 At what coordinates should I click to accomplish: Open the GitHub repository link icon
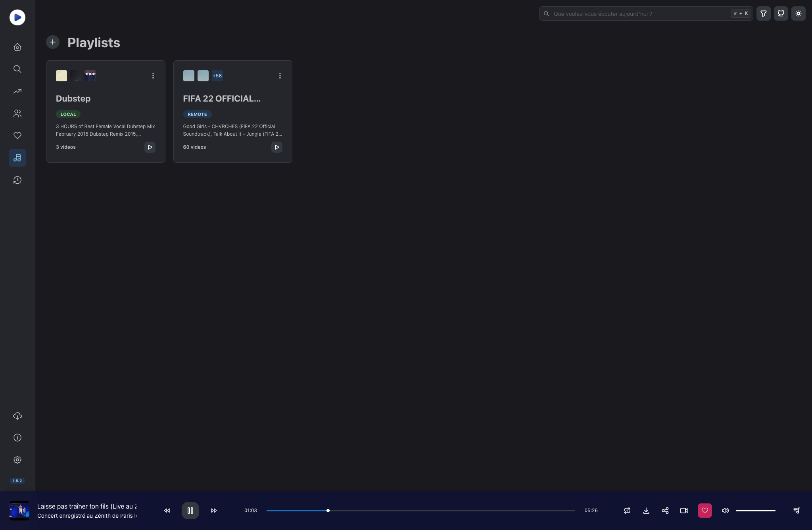click(x=781, y=13)
